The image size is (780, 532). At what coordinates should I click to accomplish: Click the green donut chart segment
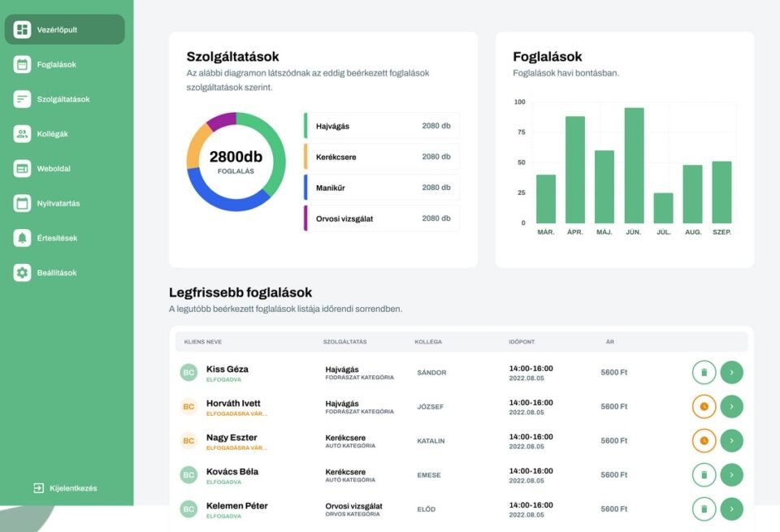pyautogui.click(x=275, y=149)
